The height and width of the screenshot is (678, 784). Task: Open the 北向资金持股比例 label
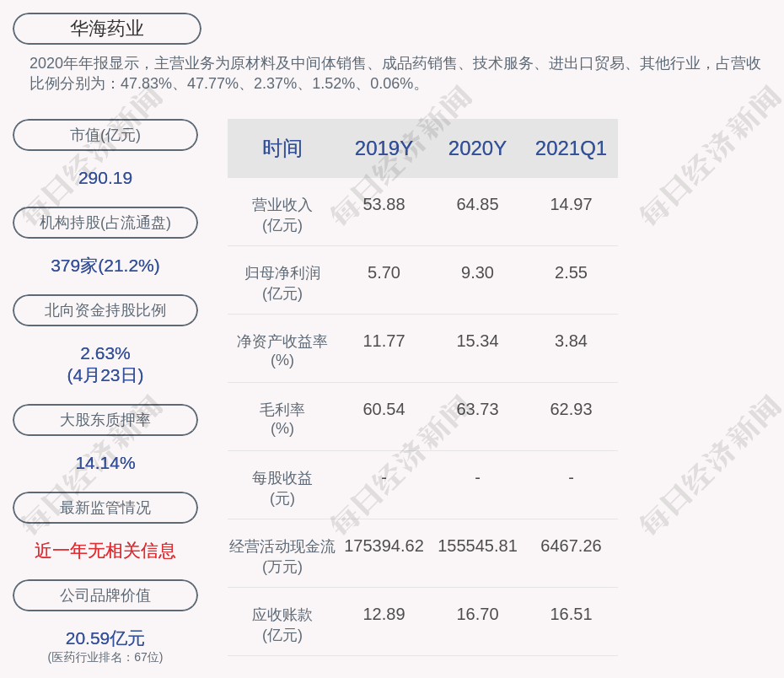(105, 310)
